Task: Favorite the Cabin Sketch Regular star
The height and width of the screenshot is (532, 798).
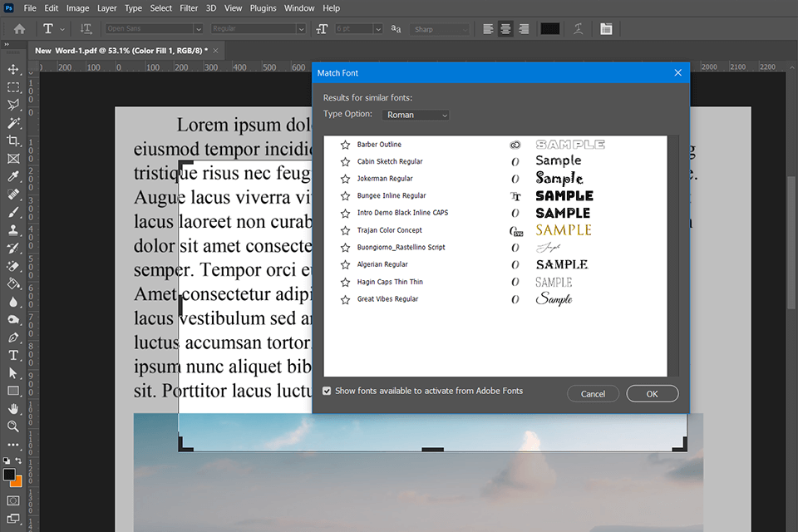Action: (346, 162)
